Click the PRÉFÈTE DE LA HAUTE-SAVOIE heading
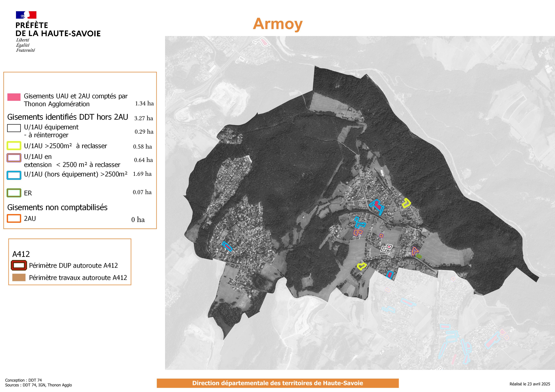The image size is (555, 392). coord(58,29)
